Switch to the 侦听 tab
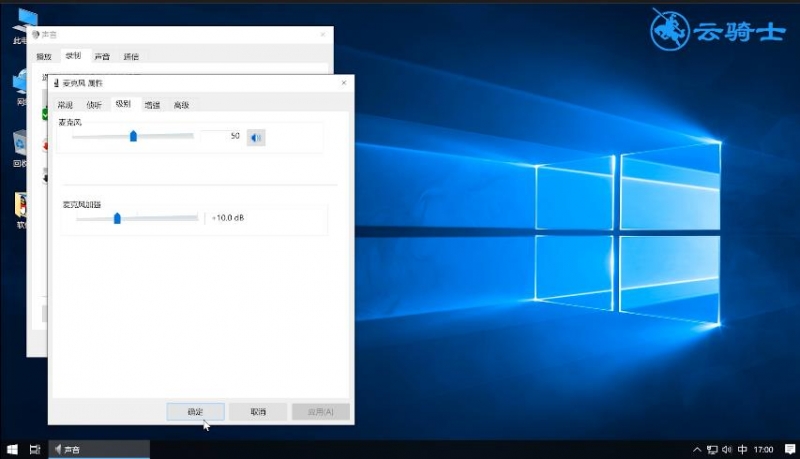The image size is (800, 459). point(94,105)
